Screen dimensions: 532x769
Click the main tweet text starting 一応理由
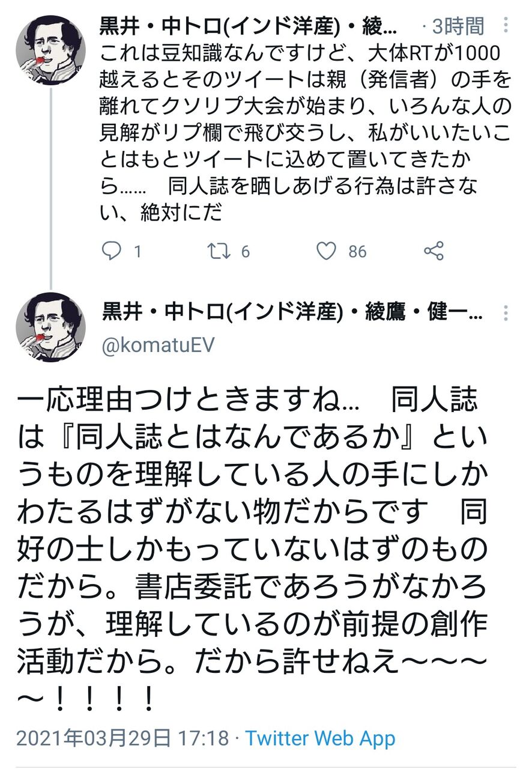(x=252, y=547)
